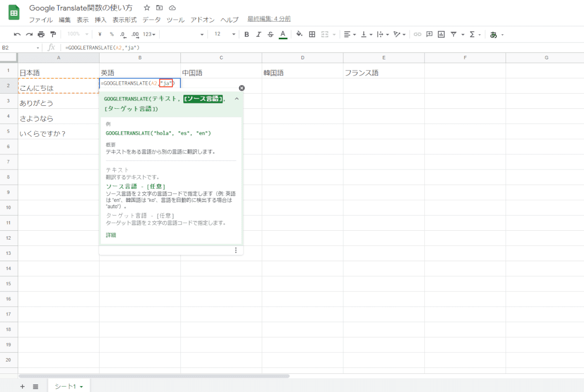Click into the formula bar
This screenshot has height=392, width=584.
[x=322, y=48]
